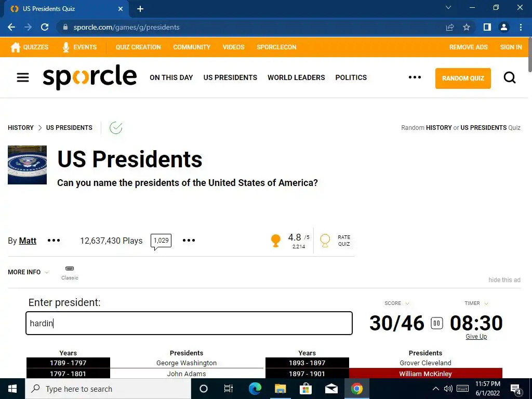532x399 pixels.
Task: Go to the Community section
Action: [x=192, y=47]
